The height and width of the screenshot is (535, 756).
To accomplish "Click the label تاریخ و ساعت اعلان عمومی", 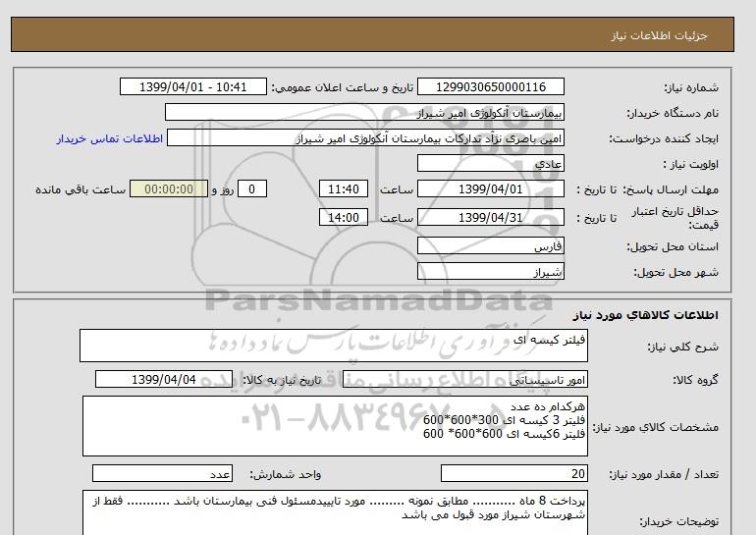I will (343, 87).
